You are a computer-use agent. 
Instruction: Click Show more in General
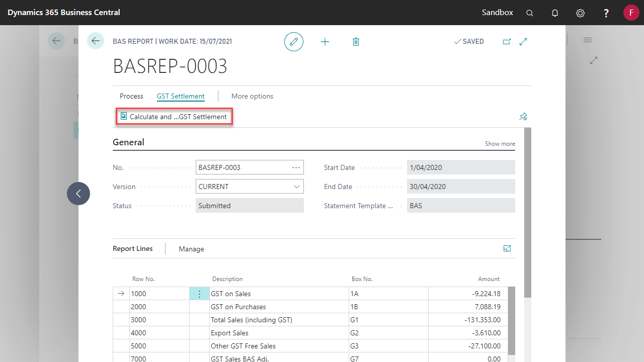[x=500, y=144]
